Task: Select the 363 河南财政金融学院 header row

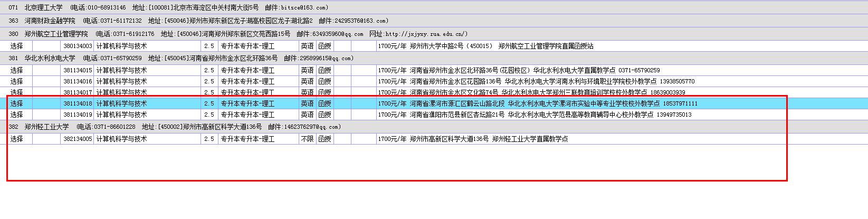Action: [x=434, y=21]
